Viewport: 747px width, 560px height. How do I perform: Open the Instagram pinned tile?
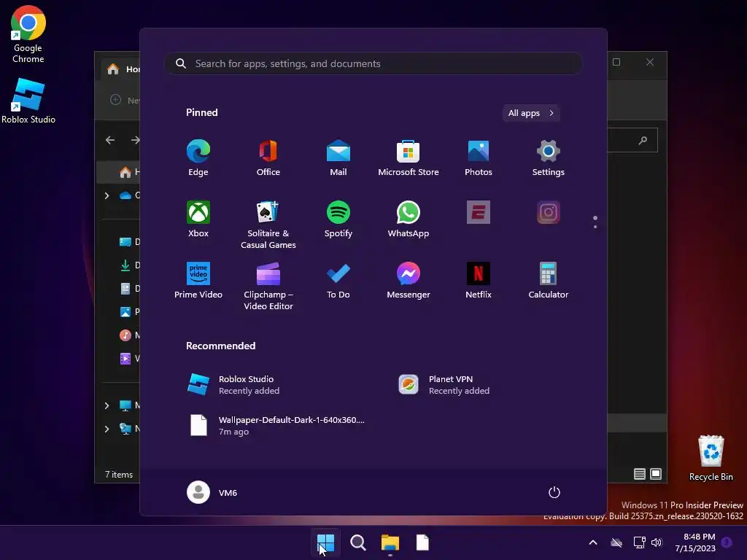[x=549, y=212]
